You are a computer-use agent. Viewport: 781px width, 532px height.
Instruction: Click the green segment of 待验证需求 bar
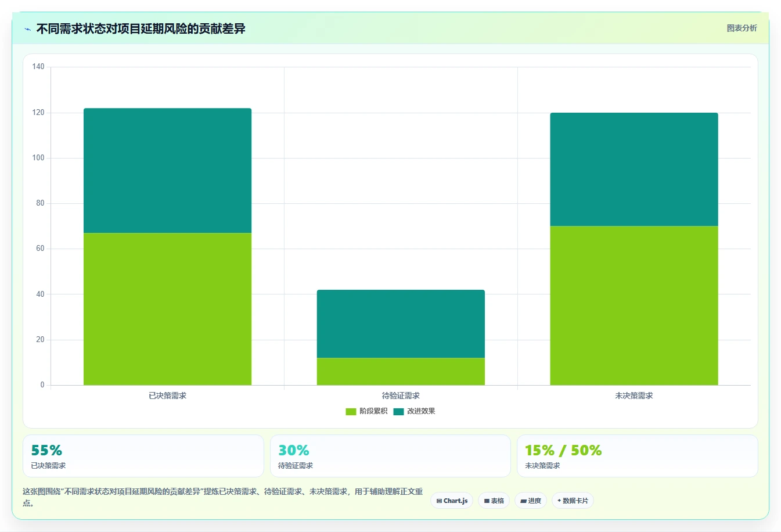point(401,371)
